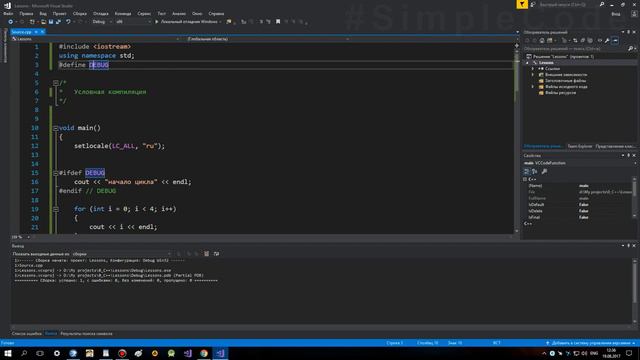The width and height of the screenshot is (640, 360).
Task: Select the Заголовочные файлы folder
Action: point(565,81)
